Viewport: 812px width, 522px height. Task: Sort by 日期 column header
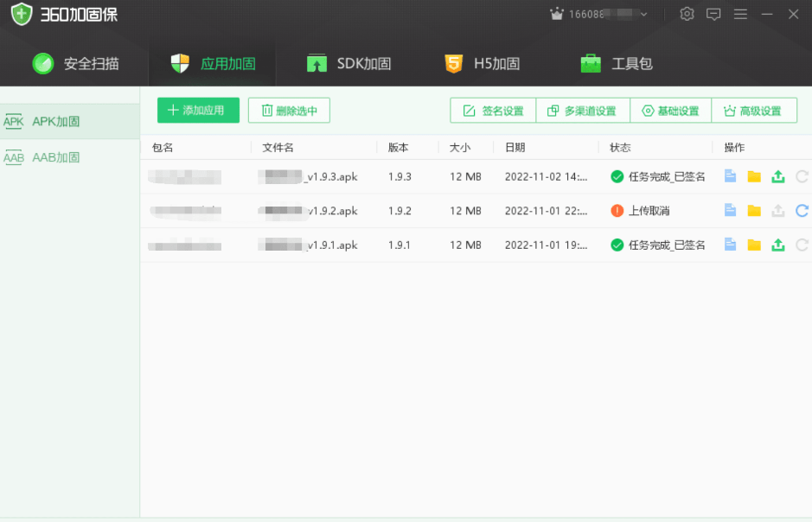point(515,148)
